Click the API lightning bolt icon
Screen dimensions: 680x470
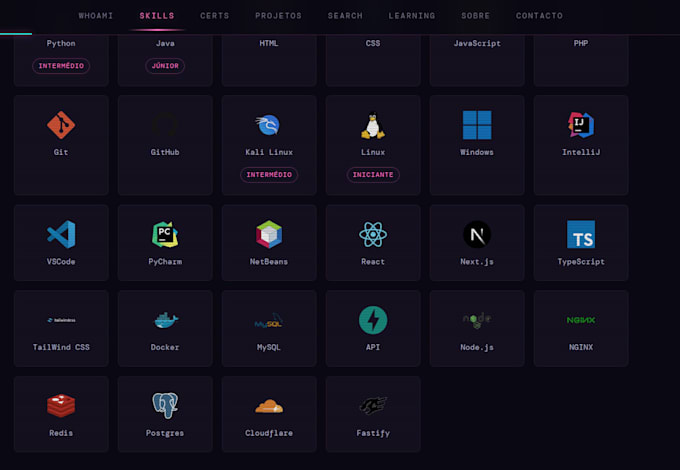coord(373,320)
